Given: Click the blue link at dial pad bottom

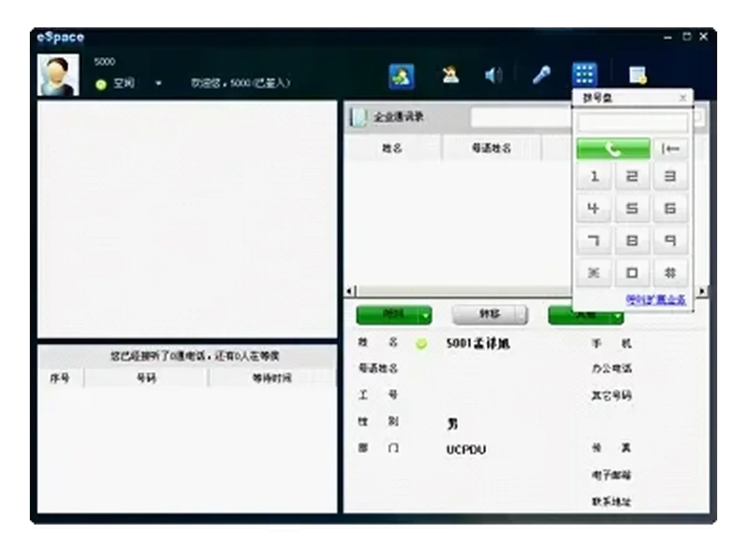Looking at the screenshot, I should click(x=656, y=300).
